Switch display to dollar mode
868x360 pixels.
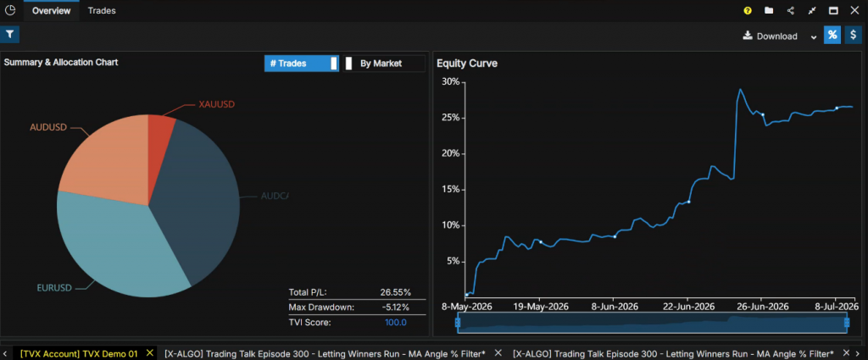click(853, 35)
